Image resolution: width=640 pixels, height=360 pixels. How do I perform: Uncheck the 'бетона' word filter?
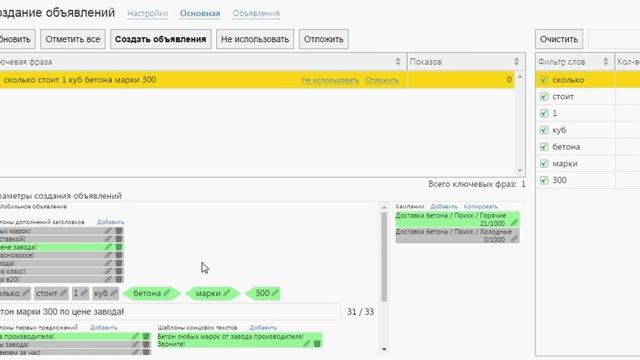[x=544, y=147]
